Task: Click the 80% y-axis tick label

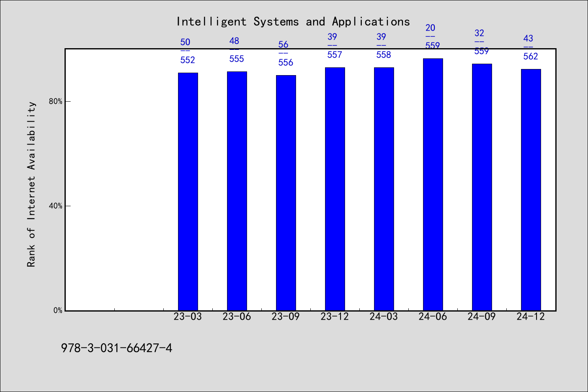Action: 56,101
